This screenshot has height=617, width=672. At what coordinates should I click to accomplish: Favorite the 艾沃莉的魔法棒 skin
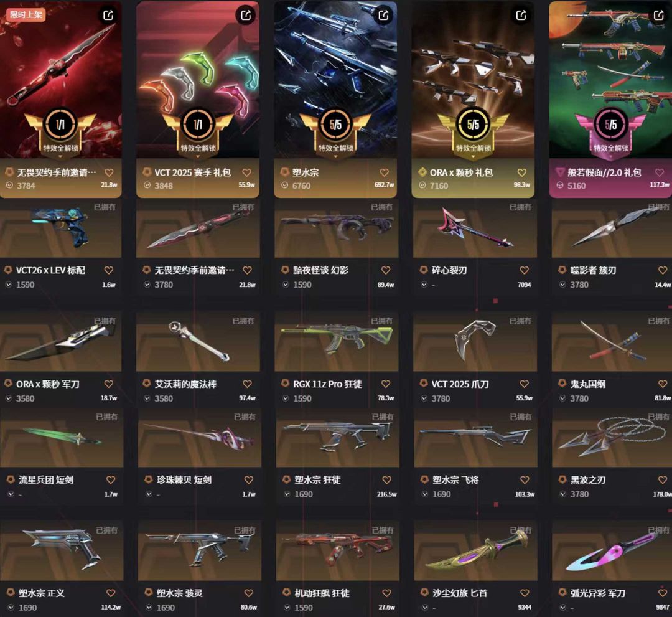click(247, 384)
